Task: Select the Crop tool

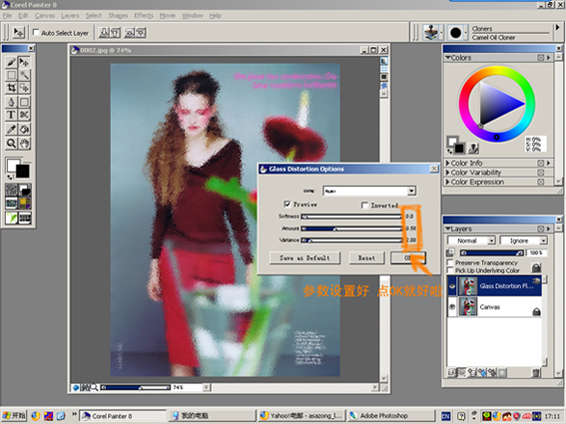Action: click(11, 88)
